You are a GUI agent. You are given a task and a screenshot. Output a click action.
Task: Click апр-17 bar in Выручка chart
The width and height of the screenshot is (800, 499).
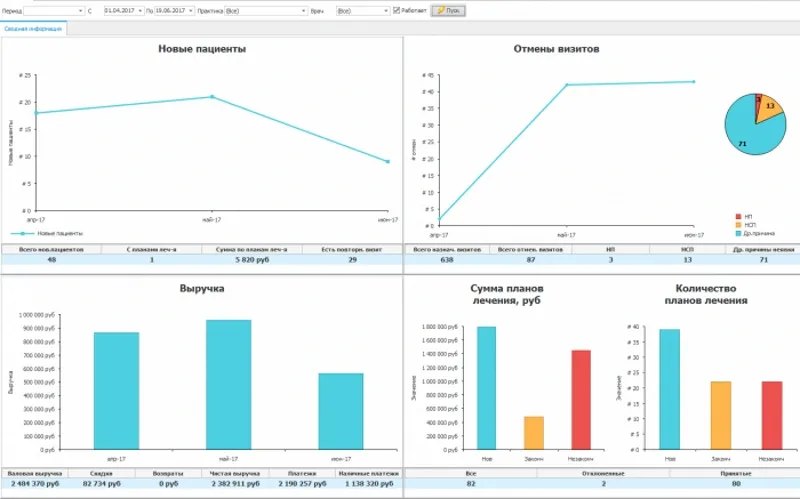point(116,391)
